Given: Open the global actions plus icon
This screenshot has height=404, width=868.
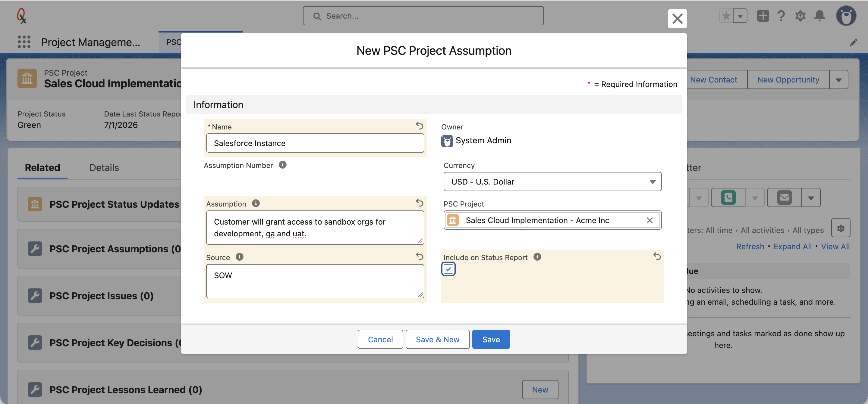Looking at the screenshot, I should (763, 16).
